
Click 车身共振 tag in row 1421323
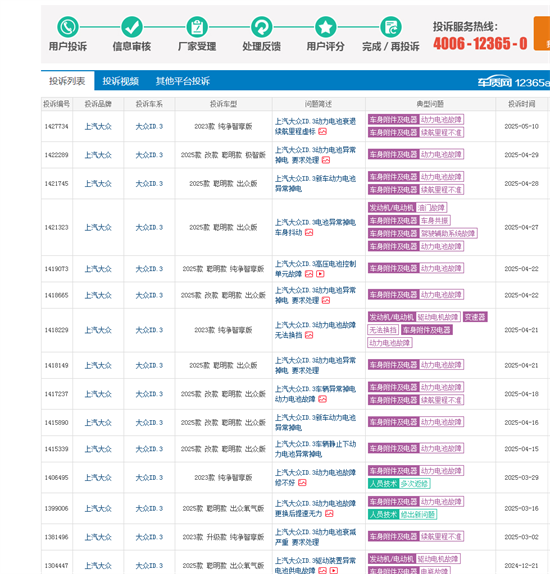[x=434, y=220]
